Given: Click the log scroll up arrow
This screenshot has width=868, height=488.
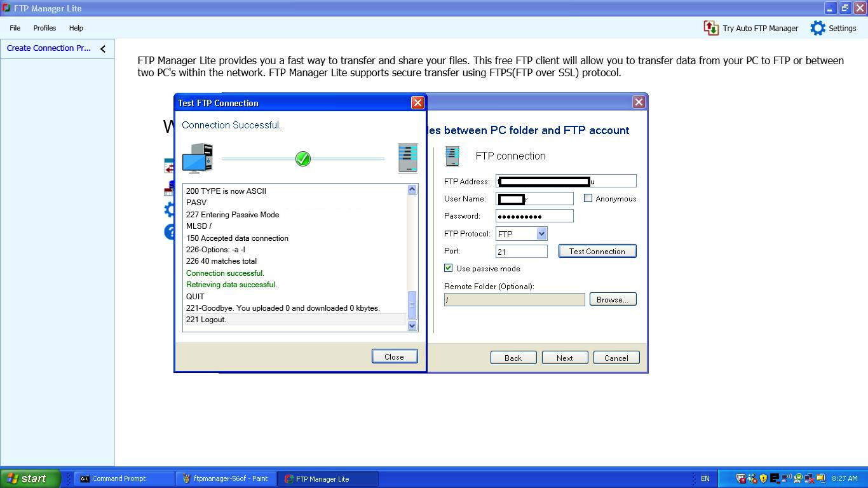Looking at the screenshot, I should pos(412,189).
